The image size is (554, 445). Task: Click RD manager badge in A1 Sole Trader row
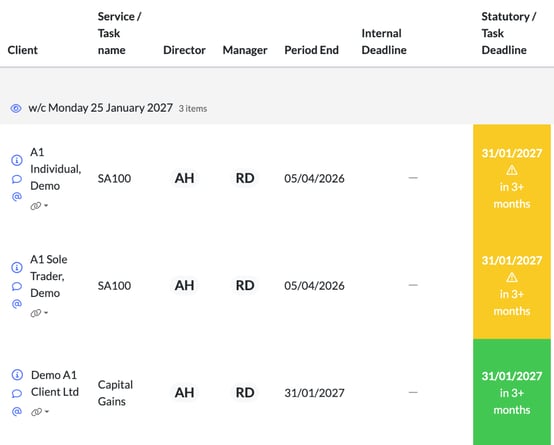tap(245, 285)
